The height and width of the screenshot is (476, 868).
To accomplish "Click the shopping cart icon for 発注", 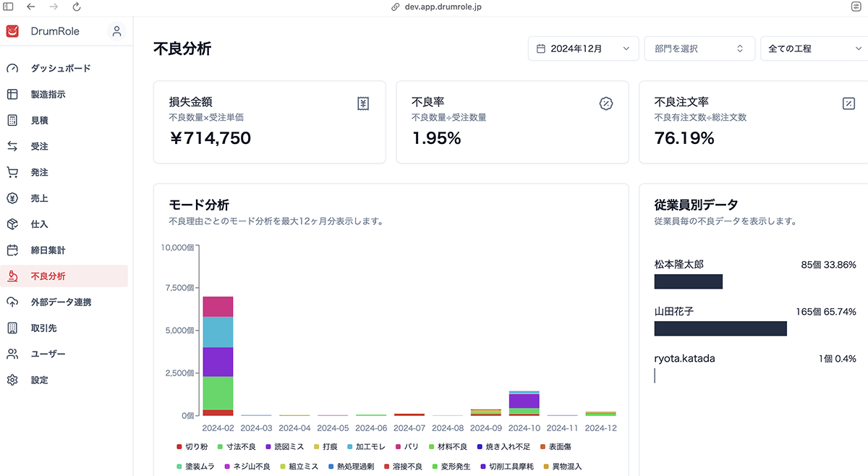I will (12, 172).
